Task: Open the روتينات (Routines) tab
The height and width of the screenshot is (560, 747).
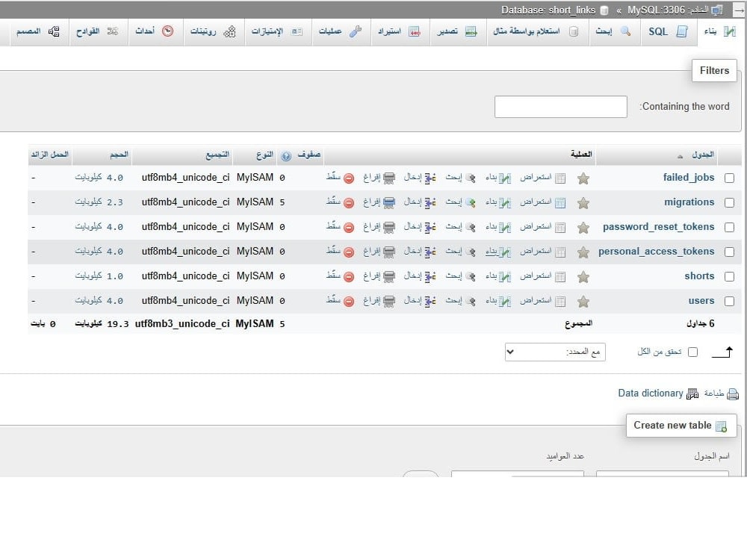Action: tap(213, 31)
